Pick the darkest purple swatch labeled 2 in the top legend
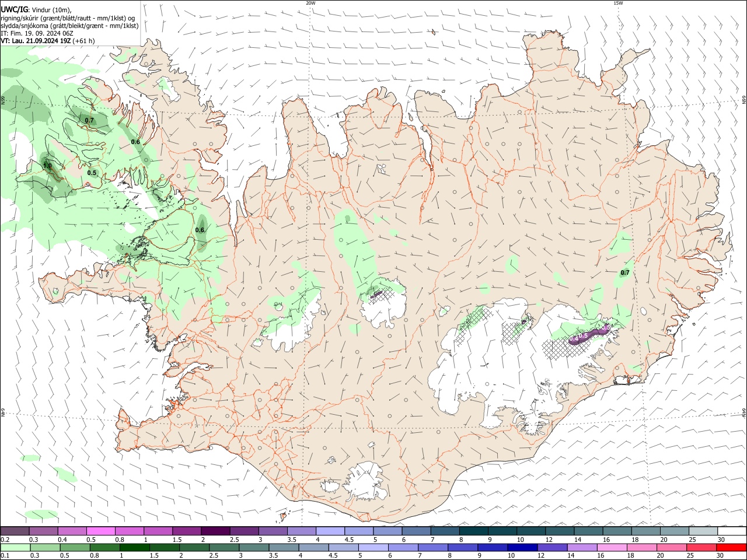Image resolution: width=747 pixels, height=560 pixels. click(215, 531)
